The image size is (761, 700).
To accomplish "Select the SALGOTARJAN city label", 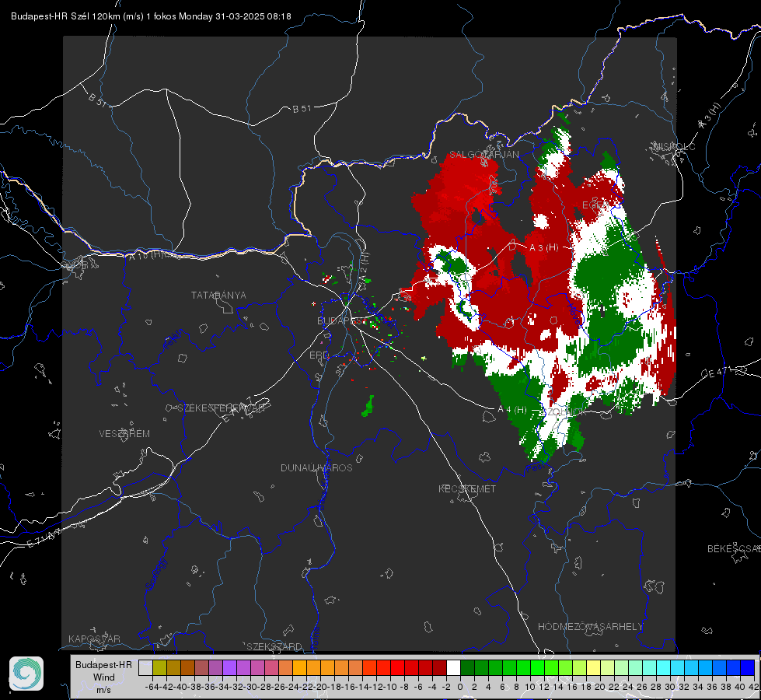I will [x=483, y=155].
